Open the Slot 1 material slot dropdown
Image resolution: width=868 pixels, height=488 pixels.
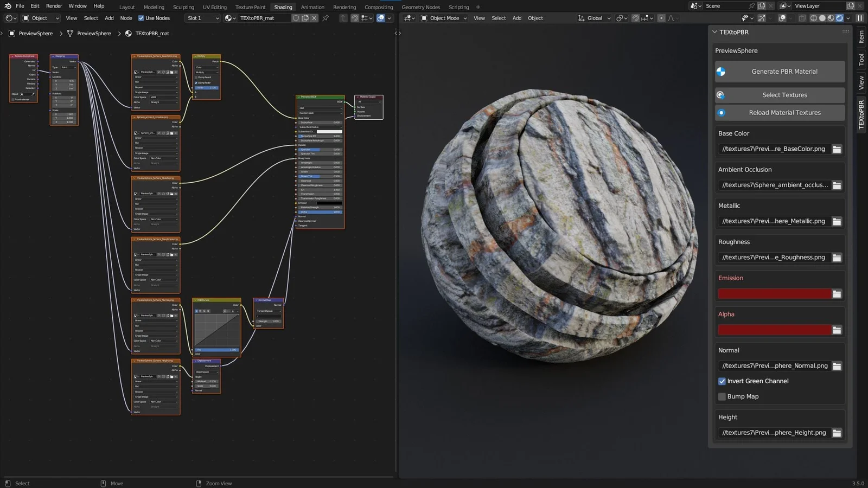pos(202,18)
